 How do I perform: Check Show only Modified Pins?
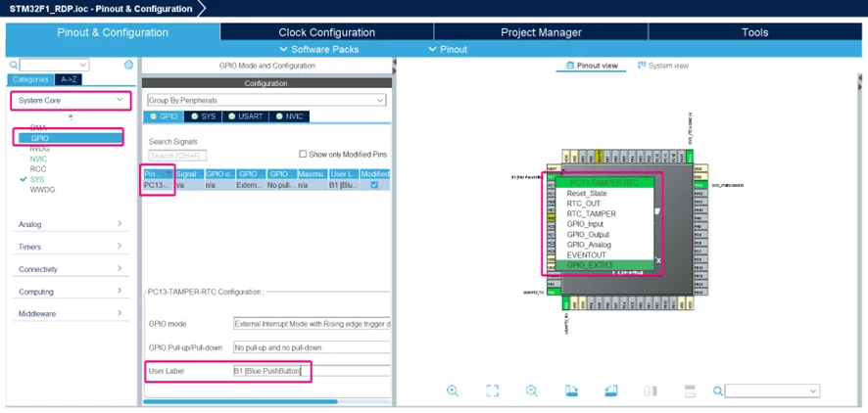tap(303, 155)
